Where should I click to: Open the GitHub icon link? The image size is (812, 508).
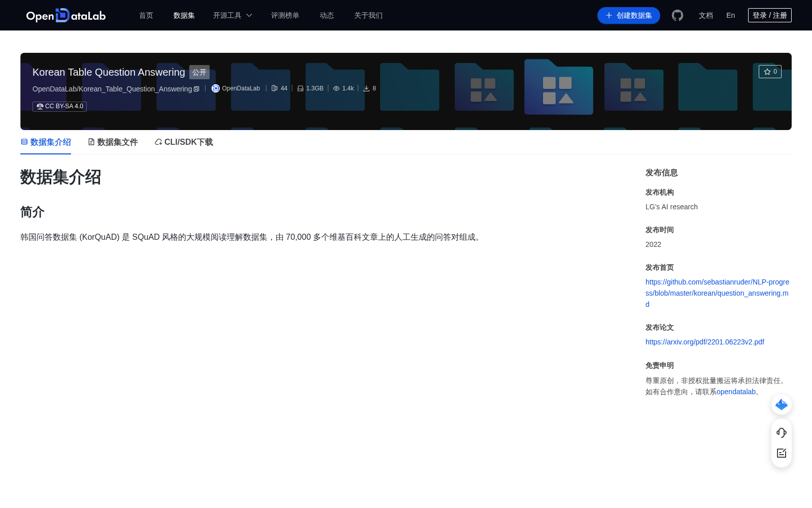point(678,15)
